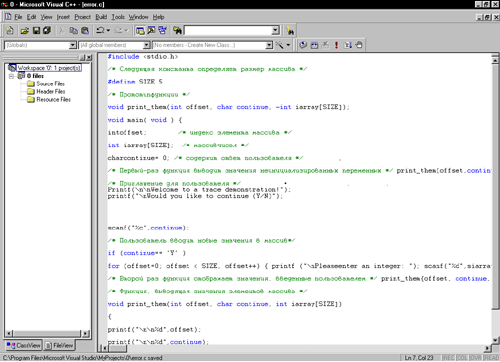Click the document icon left of File menu

pos(8,17)
